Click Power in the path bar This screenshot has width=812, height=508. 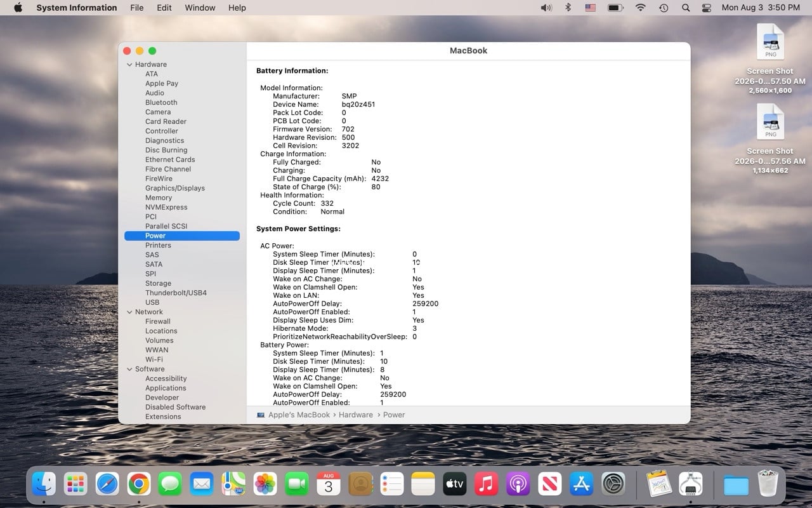pos(394,415)
